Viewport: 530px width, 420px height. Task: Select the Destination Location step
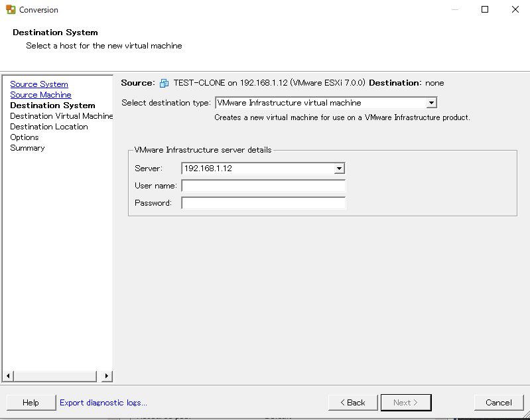coord(49,127)
